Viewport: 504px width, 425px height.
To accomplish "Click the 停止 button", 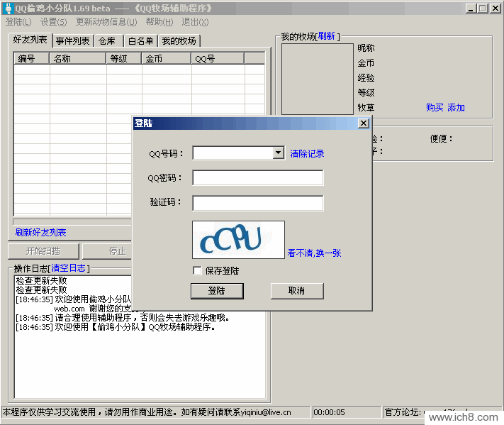I will pos(107,251).
